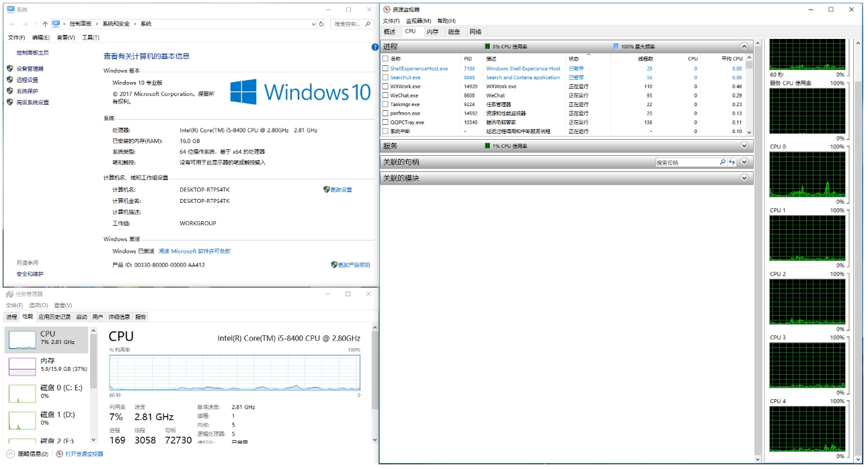Click 打开资源监视器 link in Task Manager
This screenshot has height=469, width=868.
[x=79, y=454]
